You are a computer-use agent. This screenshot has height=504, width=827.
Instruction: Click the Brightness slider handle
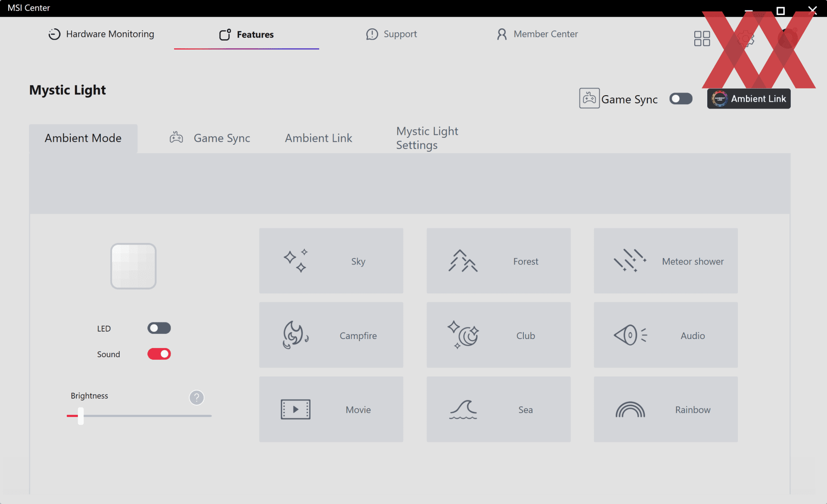point(81,416)
